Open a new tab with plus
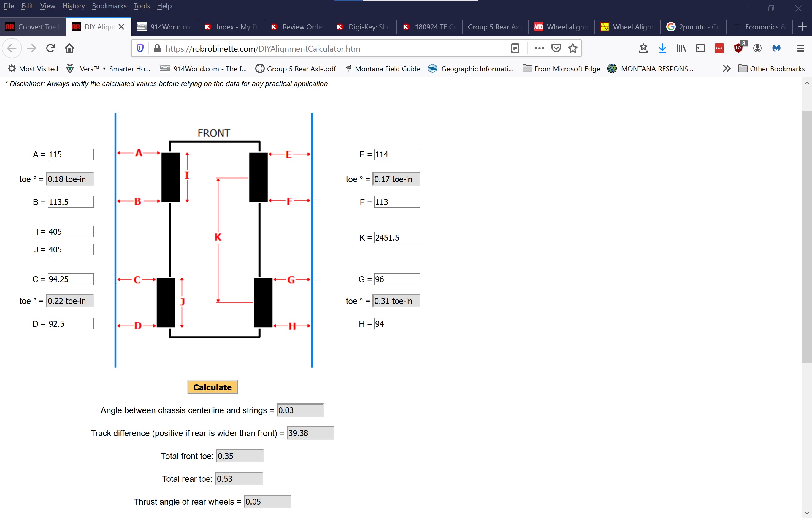 [803, 27]
